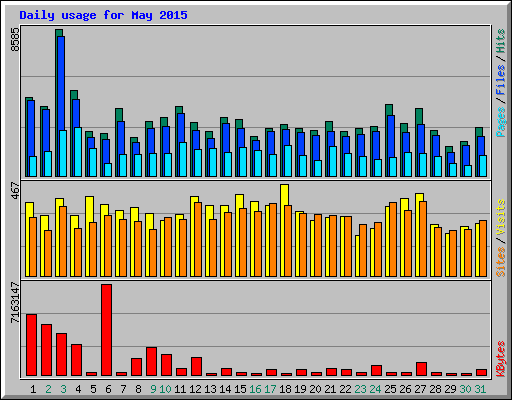This screenshot has height=400, width=512.
Task: Click the KBytes legend label
Action: tap(501, 359)
